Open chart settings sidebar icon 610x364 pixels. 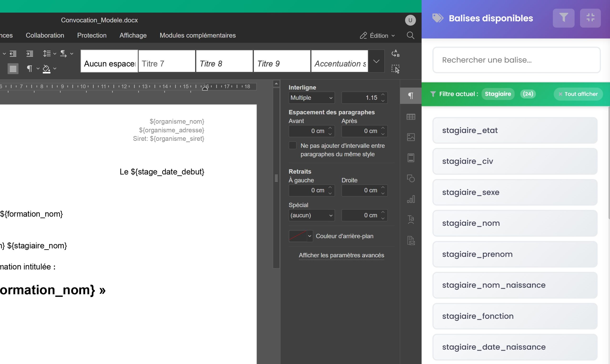(x=411, y=199)
